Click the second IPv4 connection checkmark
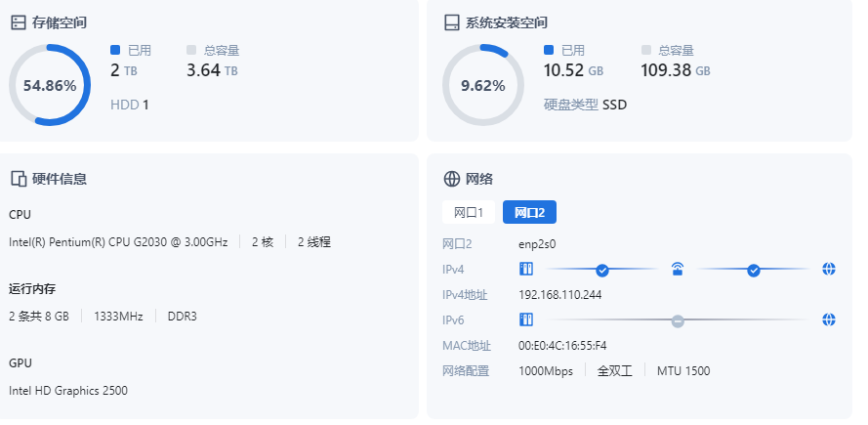This screenshot has height=425, width=868. pyautogui.click(x=754, y=270)
